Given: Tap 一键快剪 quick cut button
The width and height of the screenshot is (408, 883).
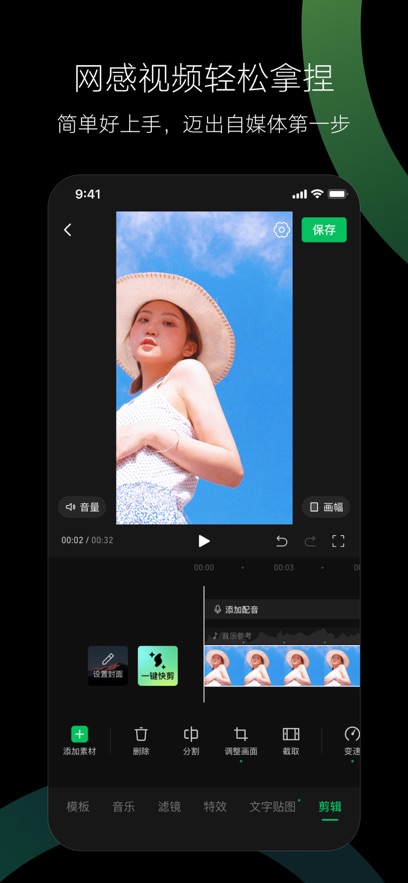Looking at the screenshot, I should click(158, 666).
